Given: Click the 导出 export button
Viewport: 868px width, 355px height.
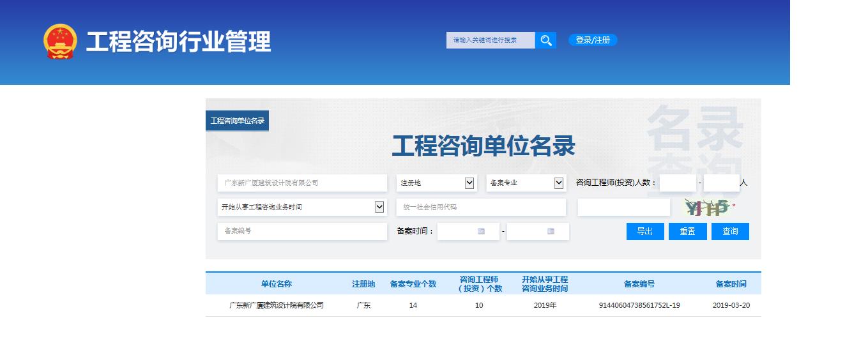Looking at the screenshot, I should pyautogui.click(x=645, y=231).
